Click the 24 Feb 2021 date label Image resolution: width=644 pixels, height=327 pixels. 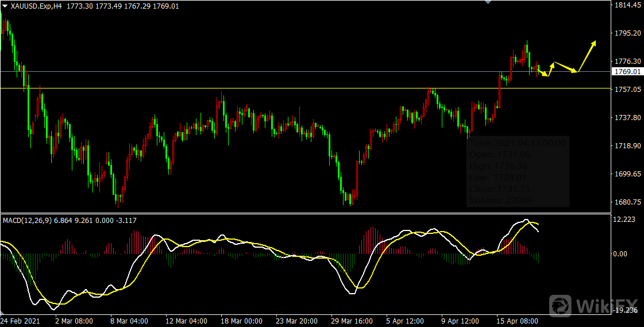tap(20, 321)
